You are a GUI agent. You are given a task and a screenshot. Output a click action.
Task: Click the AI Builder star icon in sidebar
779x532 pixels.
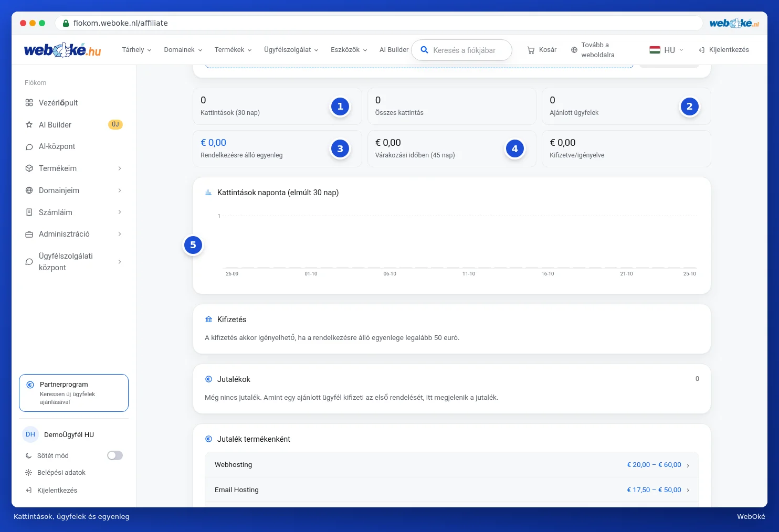(x=29, y=125)
